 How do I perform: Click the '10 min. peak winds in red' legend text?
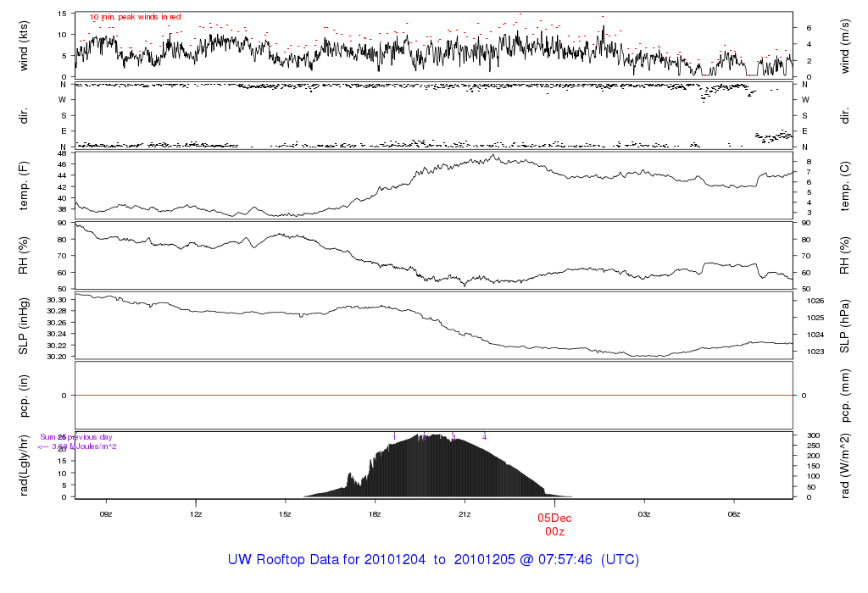pyautogui.click(x=135, y=17)
